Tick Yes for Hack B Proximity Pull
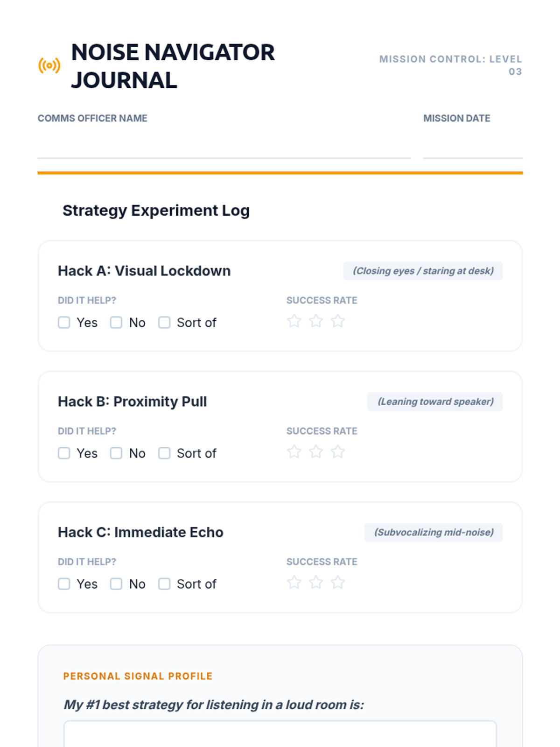The width and height of the screenshot is (560, 747). pyautogui.click(x=64, y=453)
